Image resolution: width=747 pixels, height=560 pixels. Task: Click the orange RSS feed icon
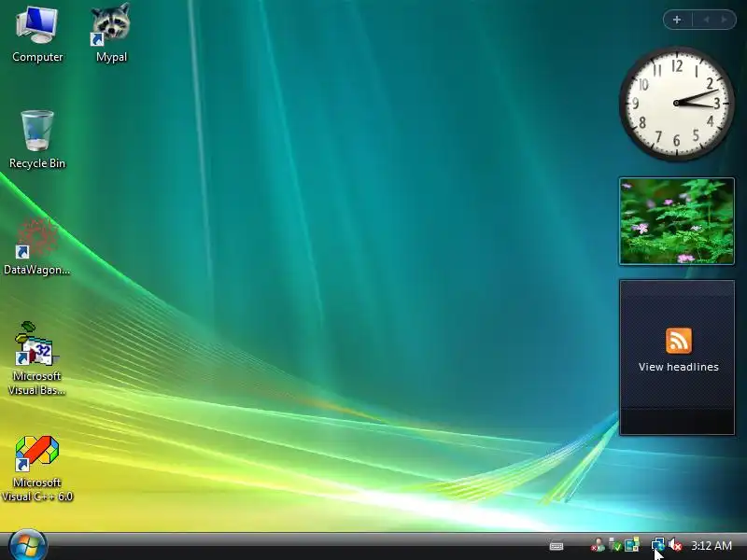pos(679,341)
